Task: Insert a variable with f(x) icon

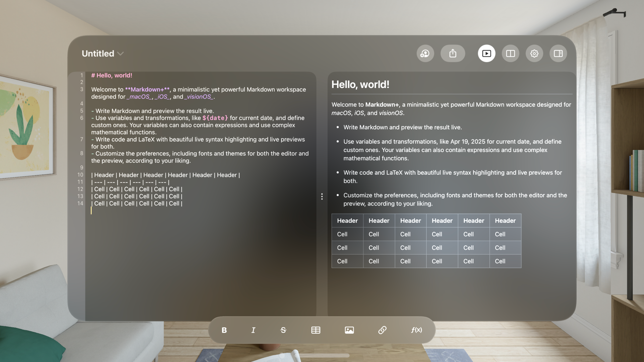Action: [416, 330]
